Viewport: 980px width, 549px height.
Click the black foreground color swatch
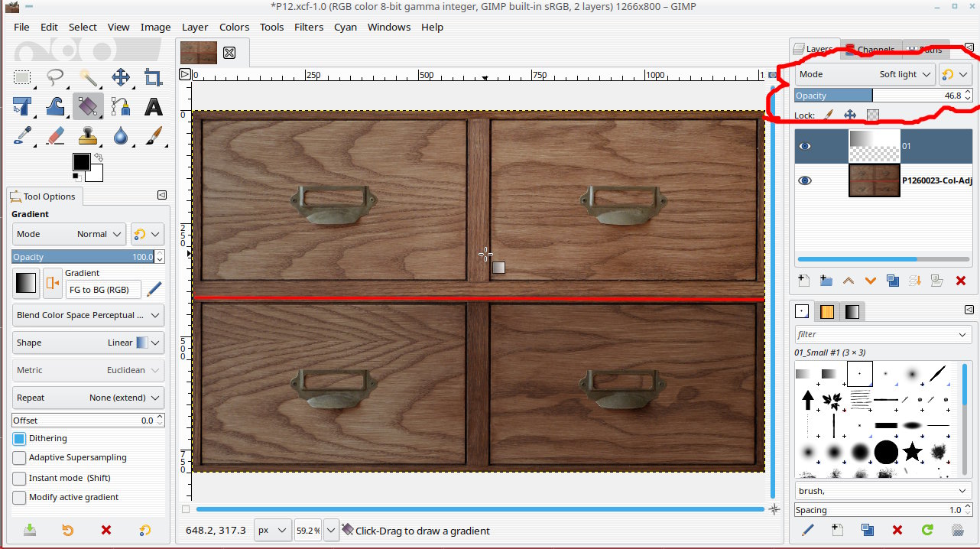pyautogui.click(x=81, y=162)
